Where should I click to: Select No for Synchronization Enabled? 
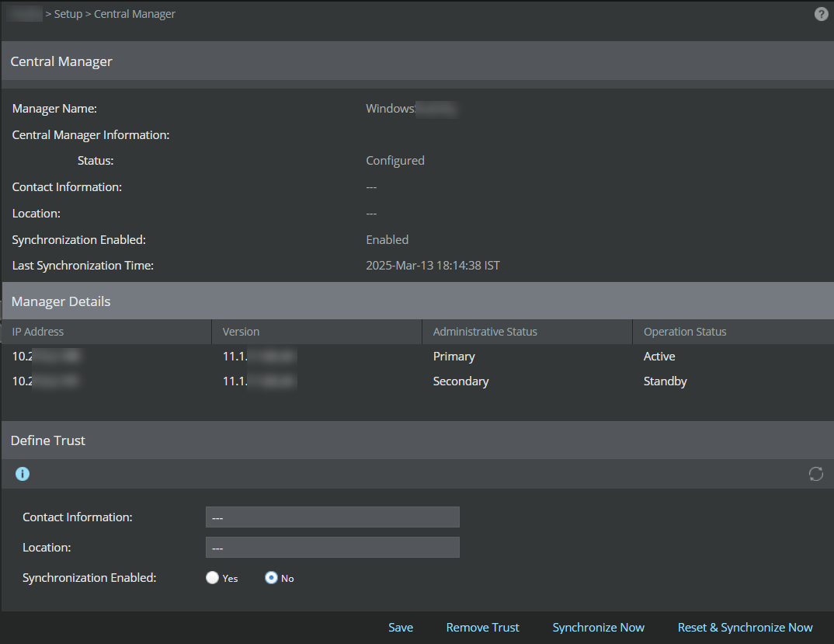[x=271, y=577]
